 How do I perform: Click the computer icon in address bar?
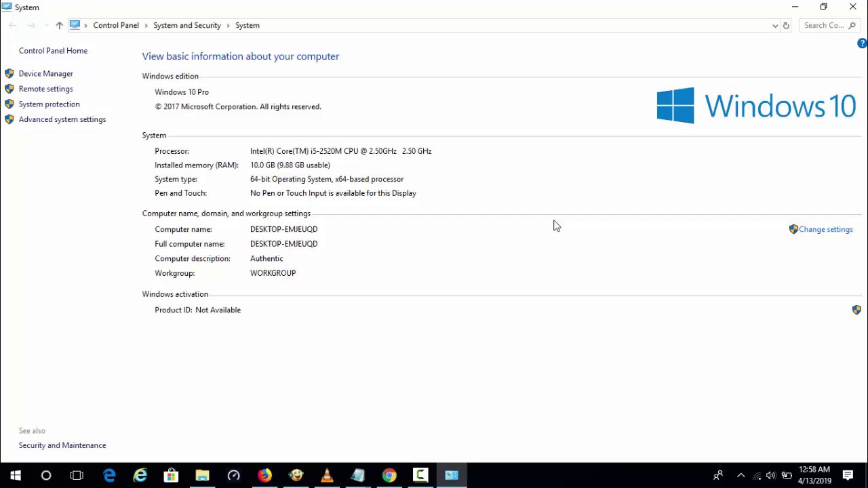[75, 25]
